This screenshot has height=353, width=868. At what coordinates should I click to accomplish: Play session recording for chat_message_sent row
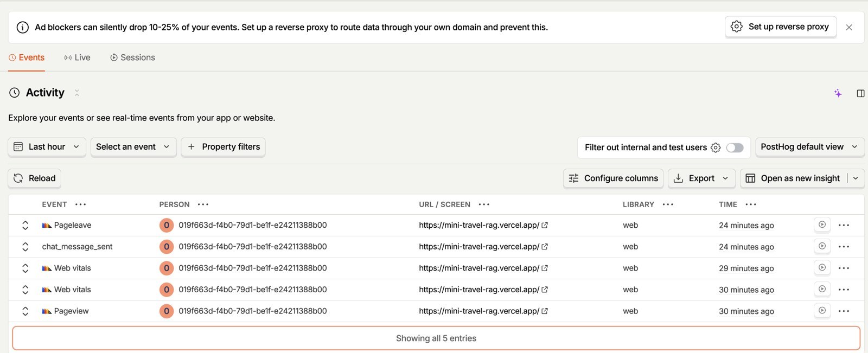(x=822, y=246)
